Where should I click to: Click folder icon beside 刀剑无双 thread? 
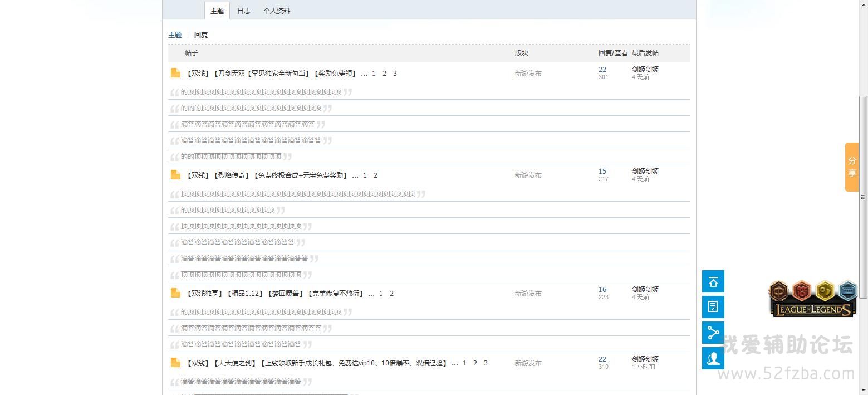click(175, 73)
